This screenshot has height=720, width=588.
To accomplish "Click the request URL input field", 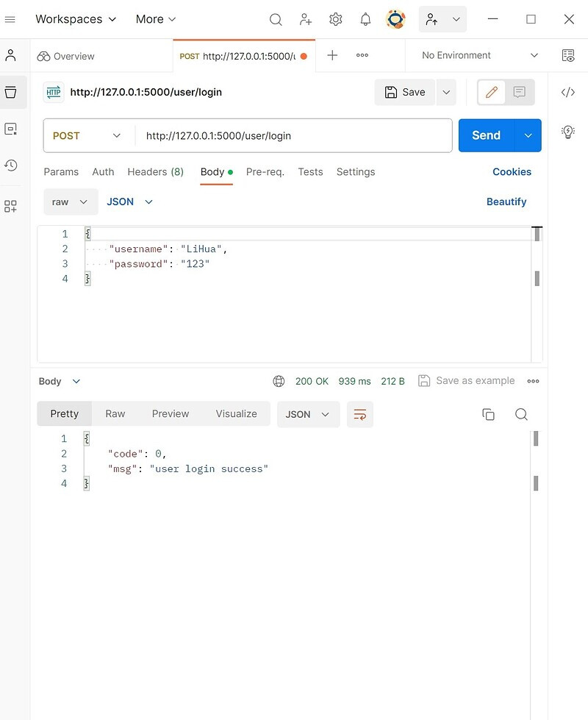I will click(x=294, y=136).
